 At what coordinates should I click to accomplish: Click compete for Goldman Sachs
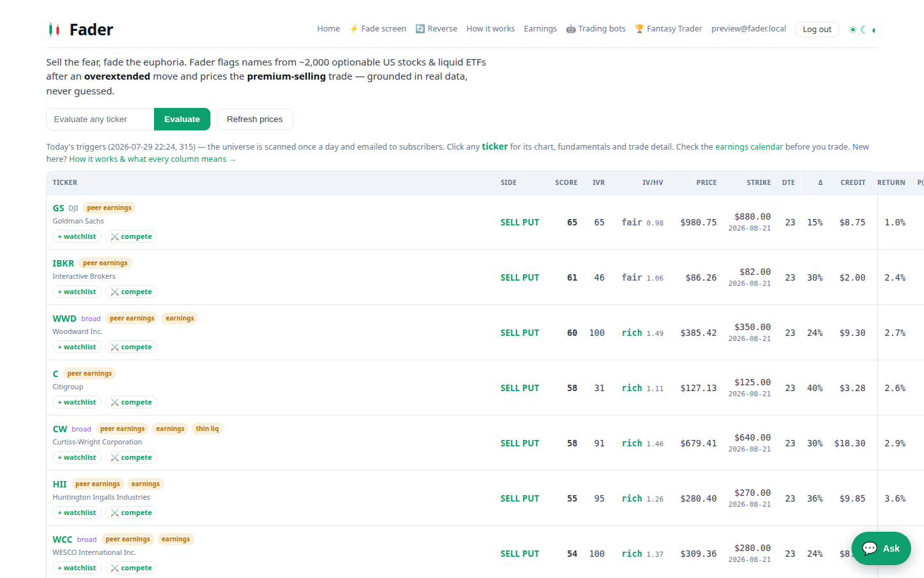click(132, 237)
